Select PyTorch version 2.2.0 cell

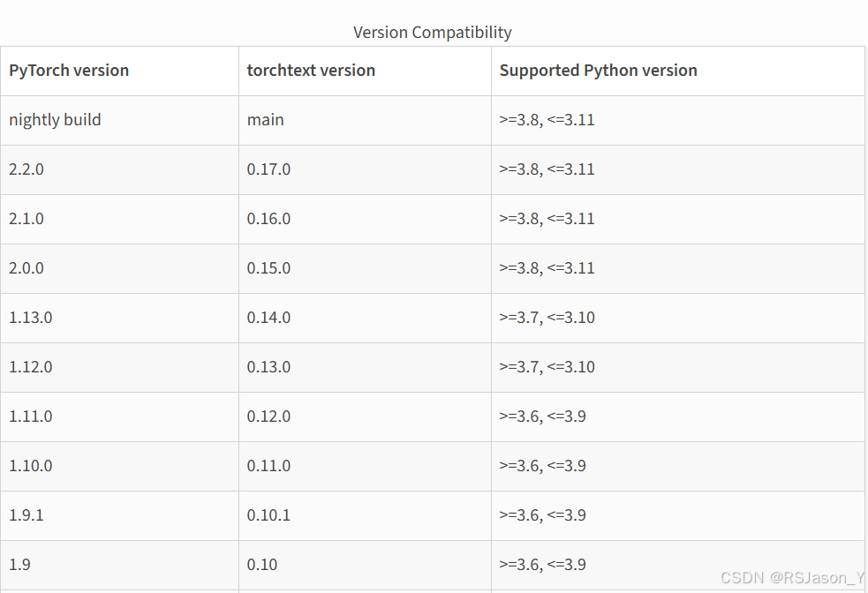(26, 169)
